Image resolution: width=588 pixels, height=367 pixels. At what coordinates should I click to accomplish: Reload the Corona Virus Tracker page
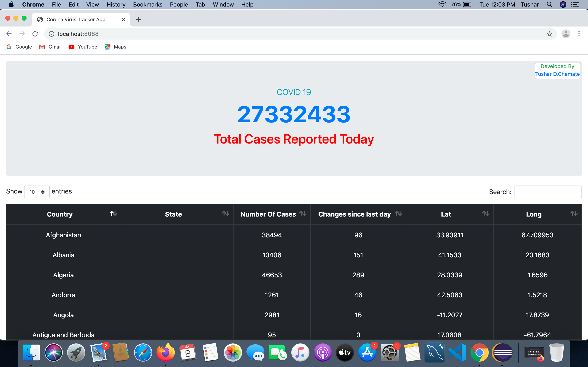coord(35,34)
